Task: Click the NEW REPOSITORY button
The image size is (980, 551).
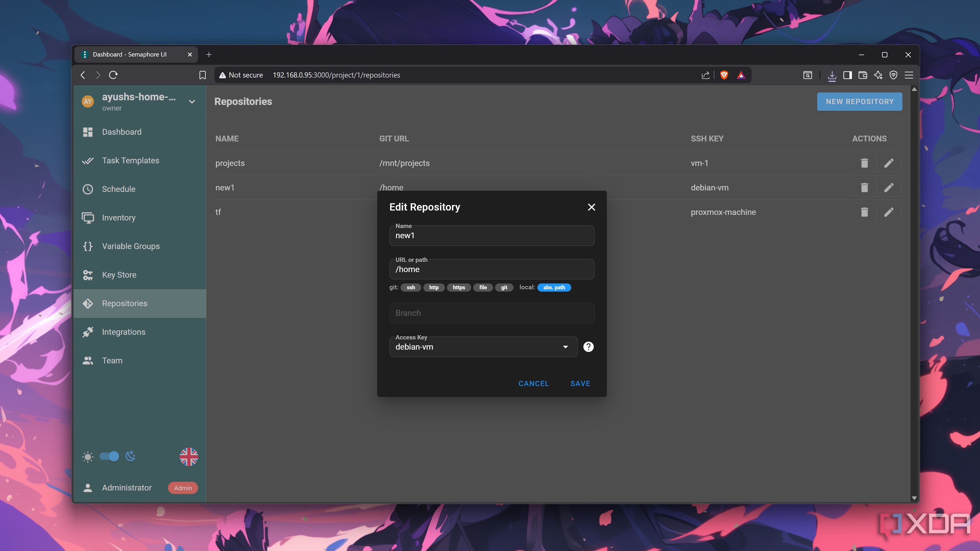Action: pyautogui.click(x=859, y=102)
